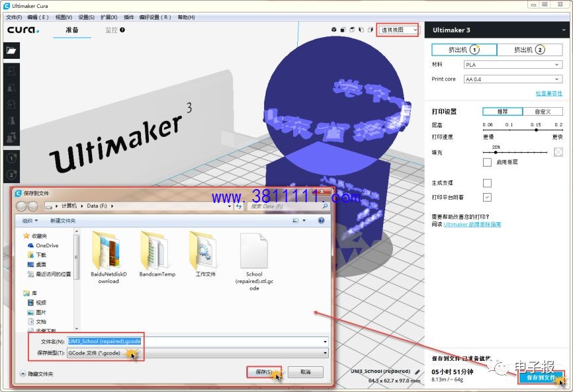Select the 挤出机 2 extruder tab
The image size is (573, 392).
(530, 50)
